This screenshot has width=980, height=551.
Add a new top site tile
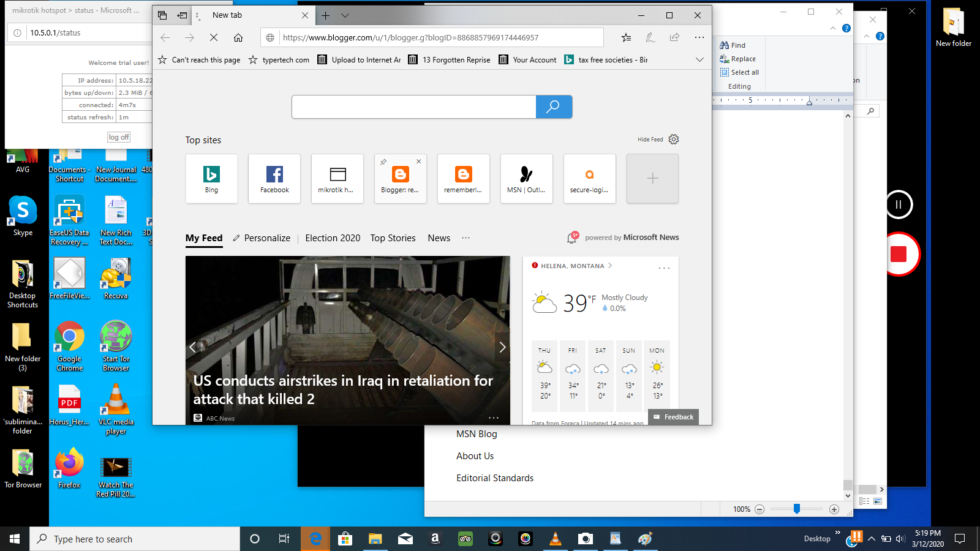(x=652, y=179)
